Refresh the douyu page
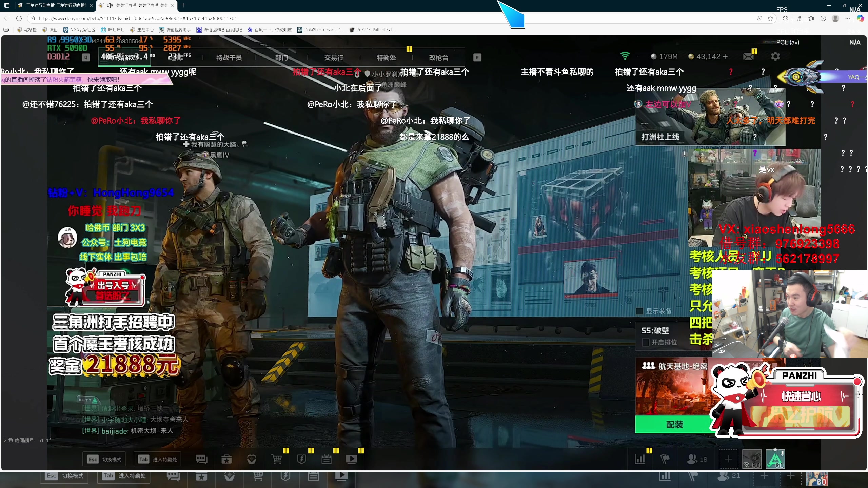Screen dimensions: 868x488 19,18
